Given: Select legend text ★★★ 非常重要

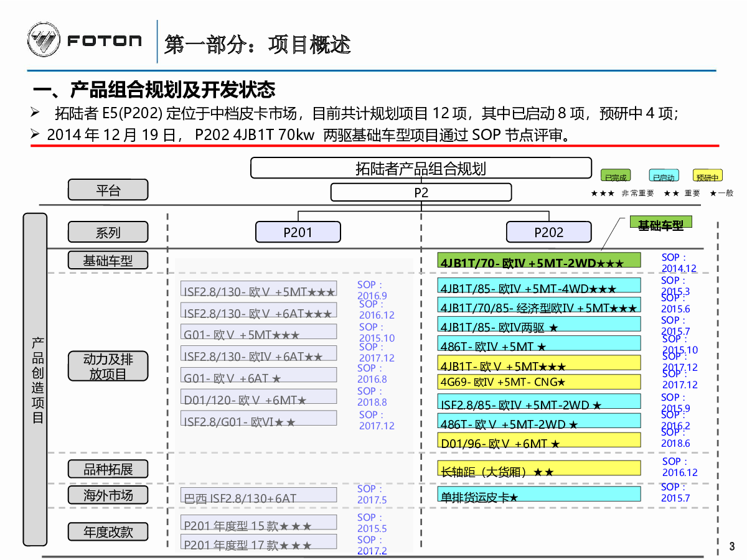Looking at the screenshot, I should (622, 194).
